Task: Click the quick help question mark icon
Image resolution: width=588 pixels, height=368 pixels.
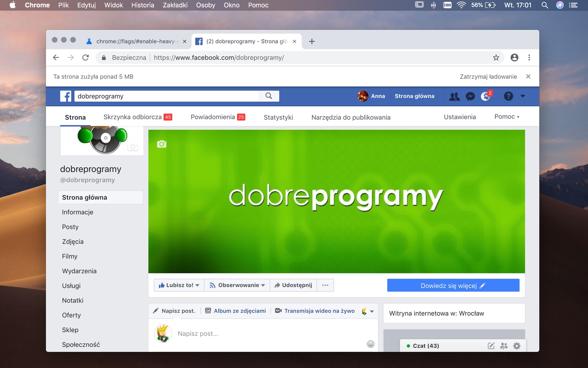Action: pyautogui.click(x=508, y=96)
